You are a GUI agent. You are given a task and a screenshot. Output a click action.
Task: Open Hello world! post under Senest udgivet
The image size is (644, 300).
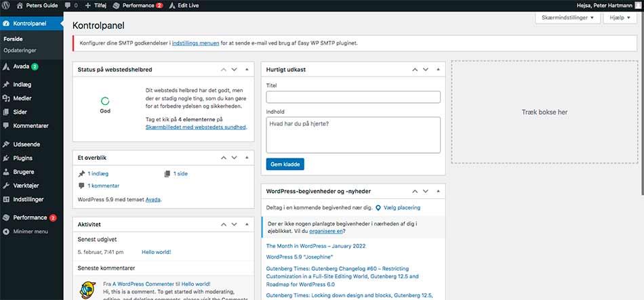157,252
